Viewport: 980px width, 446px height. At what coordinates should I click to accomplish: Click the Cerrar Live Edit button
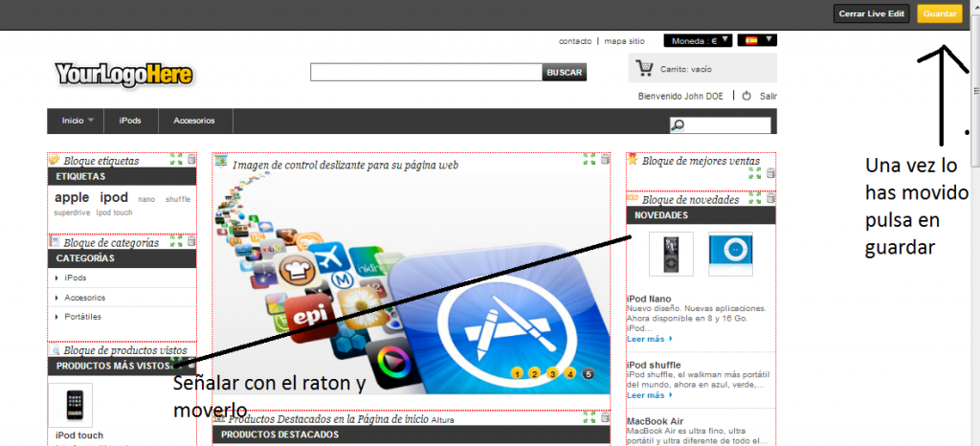(871, 14)
